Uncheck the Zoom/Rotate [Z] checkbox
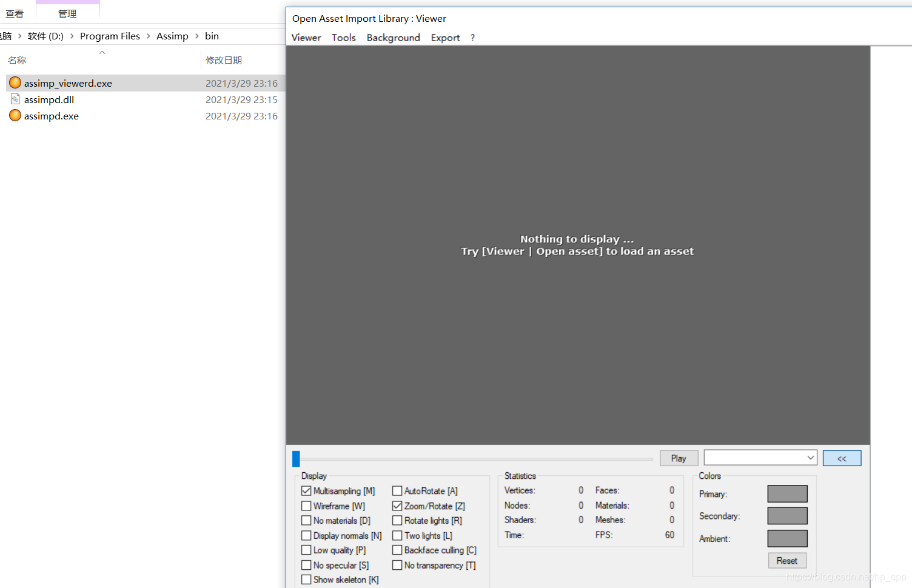Viewport: 912px width, 588px height. tap(397, 506)
